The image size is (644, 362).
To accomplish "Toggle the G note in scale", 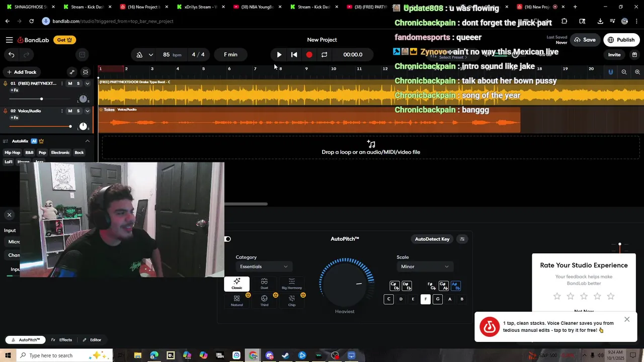I will click(438, 299).
